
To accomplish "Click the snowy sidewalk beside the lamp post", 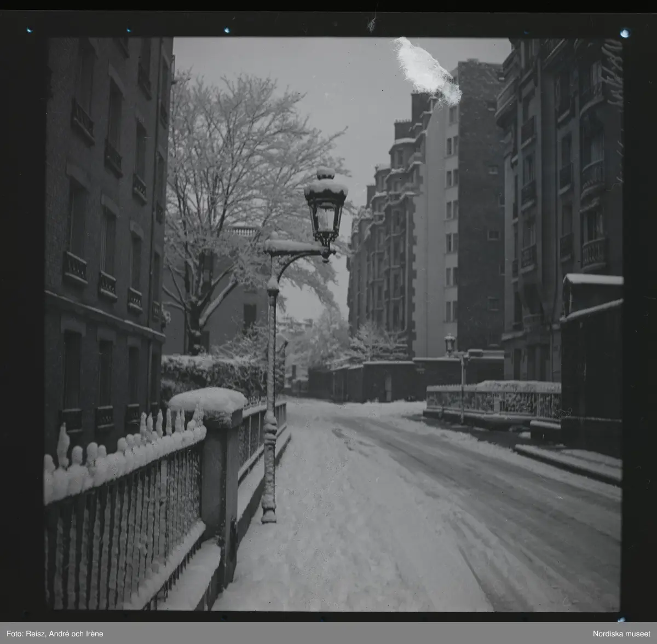I will [328, 520].
